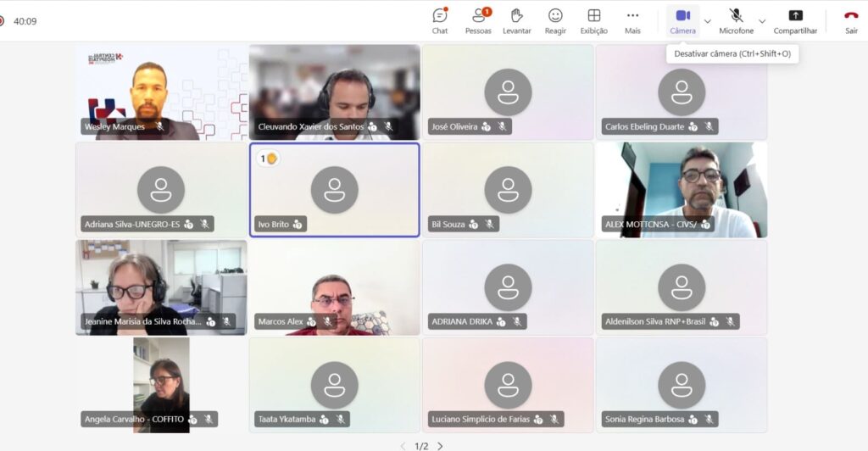This screenshot has height=451, width=868.
Task: Click the Compartilhar screen share icon
Action: pyautogui.click(x=795, y=20)
